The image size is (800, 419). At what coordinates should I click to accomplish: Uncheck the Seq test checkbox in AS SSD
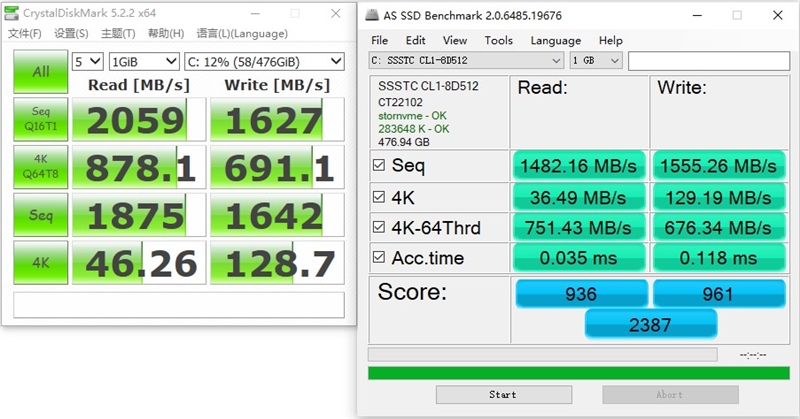click(379, 165)
